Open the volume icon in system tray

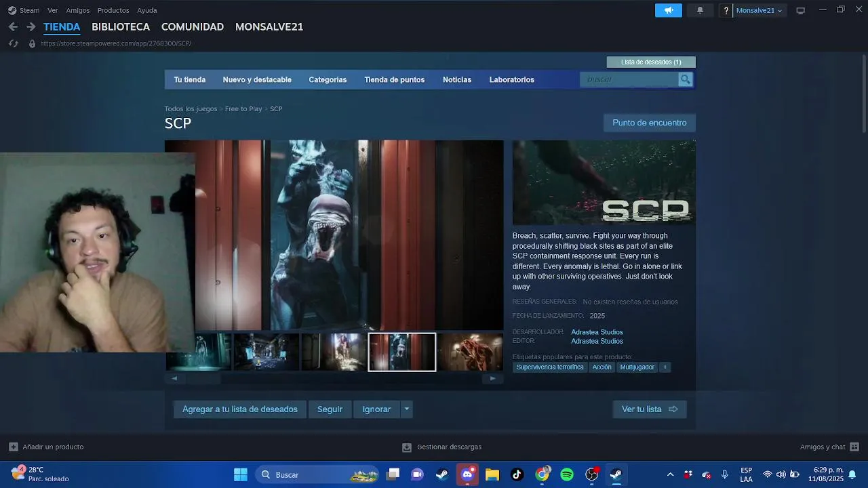(781, 474)
